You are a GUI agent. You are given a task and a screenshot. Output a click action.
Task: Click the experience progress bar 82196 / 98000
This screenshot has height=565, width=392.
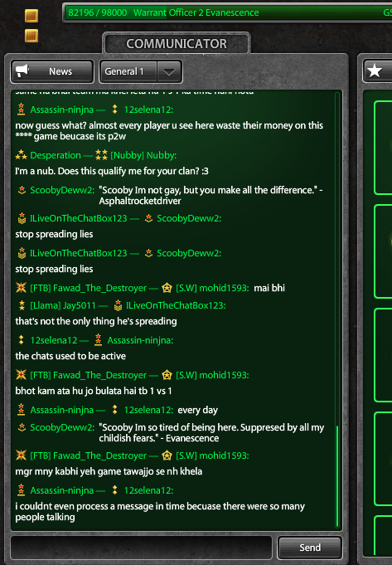coord(228,12)
